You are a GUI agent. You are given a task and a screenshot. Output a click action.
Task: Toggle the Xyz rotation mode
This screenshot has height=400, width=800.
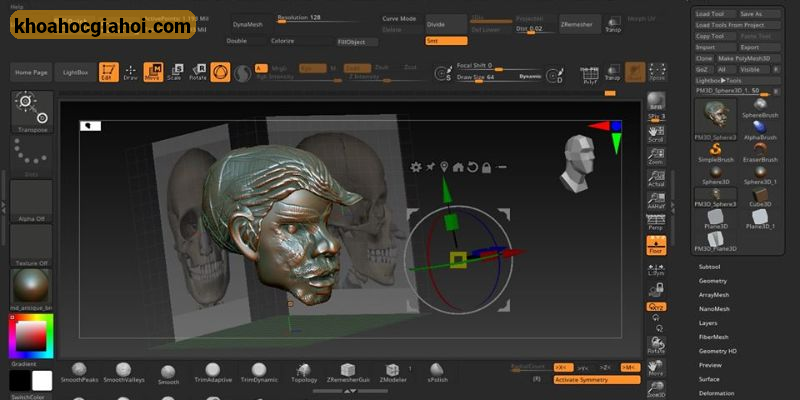click(x=656, y=307)
